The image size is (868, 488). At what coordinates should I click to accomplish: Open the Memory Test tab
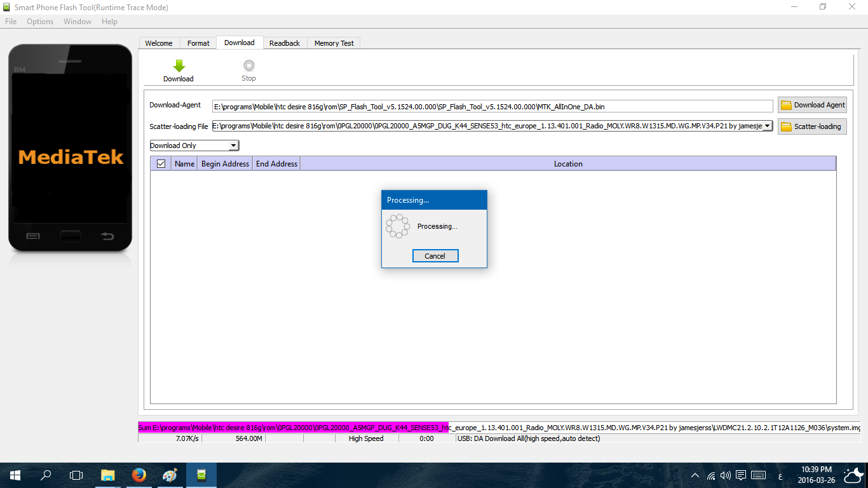[334, 43]
